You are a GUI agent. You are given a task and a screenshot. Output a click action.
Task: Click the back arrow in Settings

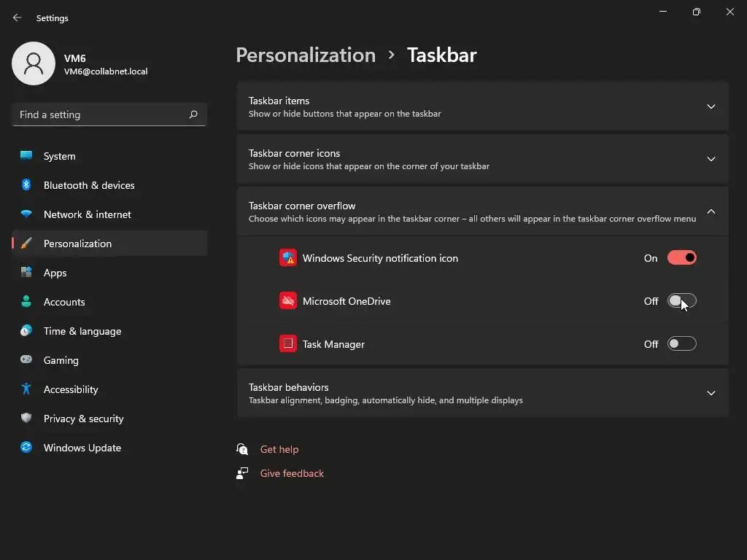(18, 17)
